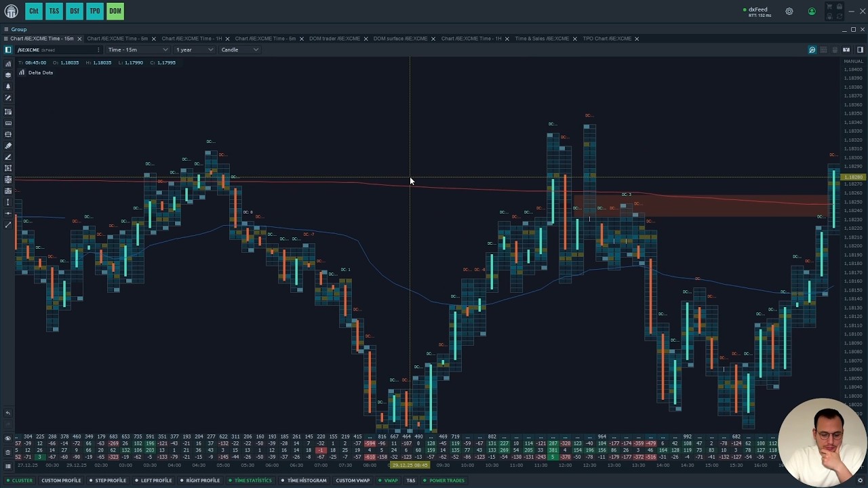Open the CUSTOM PROFILE button
The height and width of the screenshot is (488, 868).
[60, 481]
